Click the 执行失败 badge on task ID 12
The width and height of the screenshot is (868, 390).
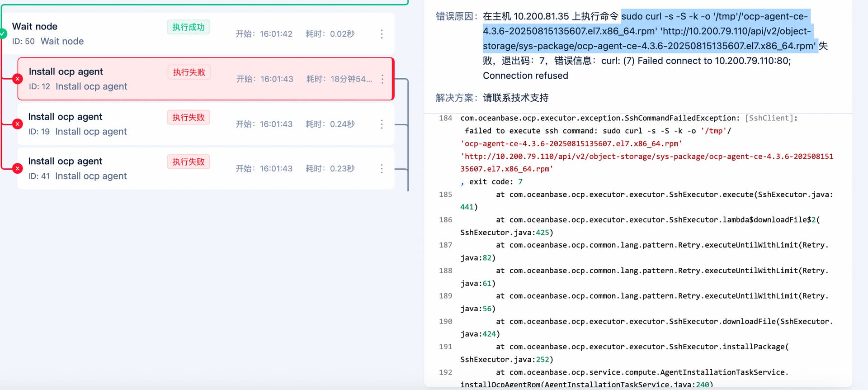click(x=189, y=72)
